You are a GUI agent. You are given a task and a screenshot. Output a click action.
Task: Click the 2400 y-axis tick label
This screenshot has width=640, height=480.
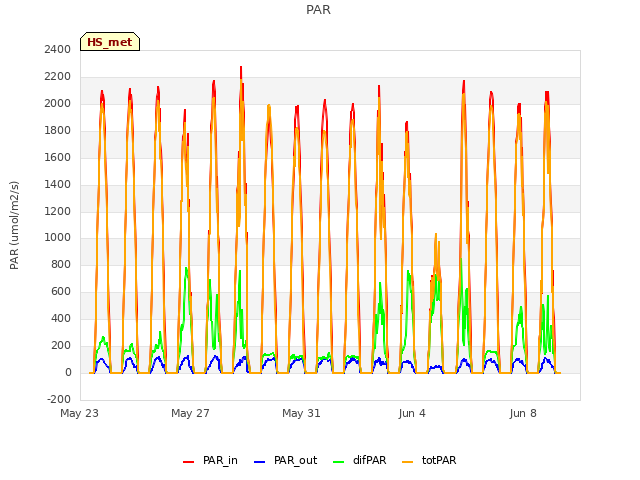coord(58,49)
